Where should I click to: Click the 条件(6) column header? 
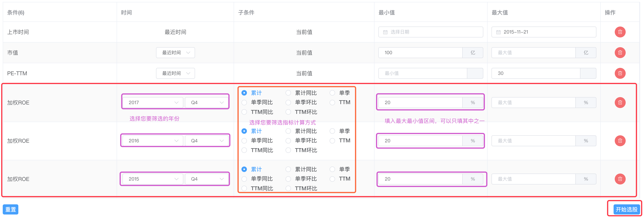pos(16,12)
